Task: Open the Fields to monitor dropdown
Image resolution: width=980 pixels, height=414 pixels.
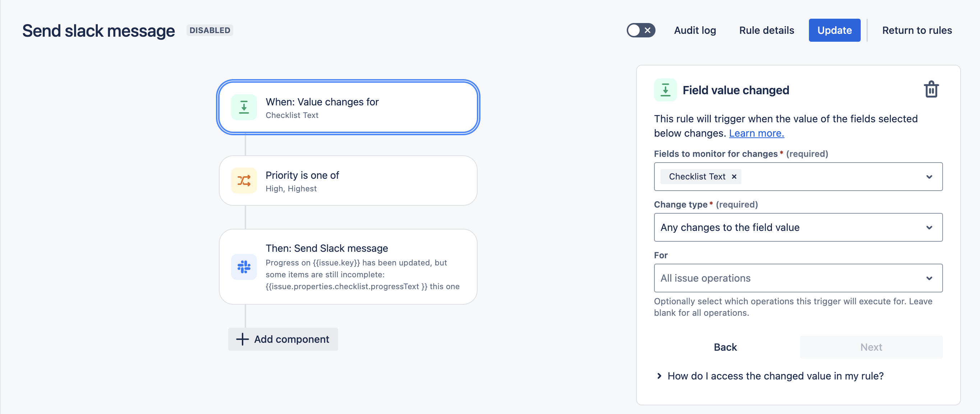Action: point(929,176)
